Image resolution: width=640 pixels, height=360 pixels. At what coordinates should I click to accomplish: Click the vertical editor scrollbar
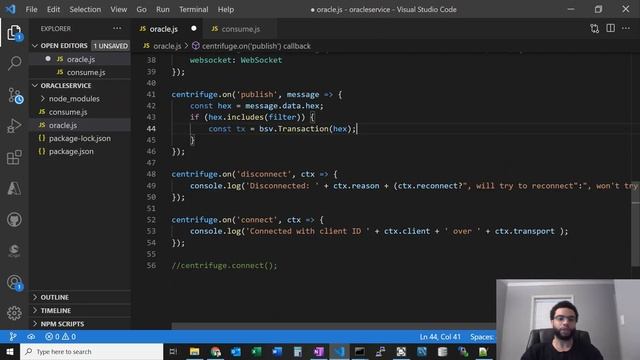click(636, 224)
